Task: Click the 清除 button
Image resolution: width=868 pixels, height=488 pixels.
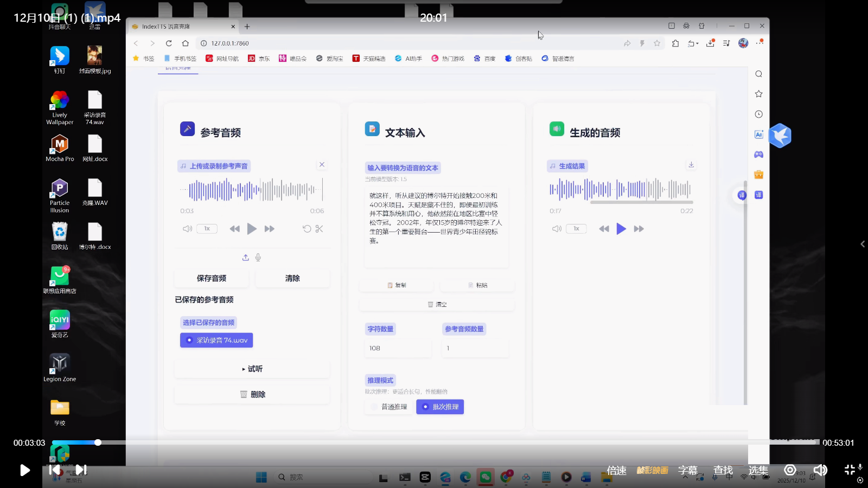Action: click(292, 278)
